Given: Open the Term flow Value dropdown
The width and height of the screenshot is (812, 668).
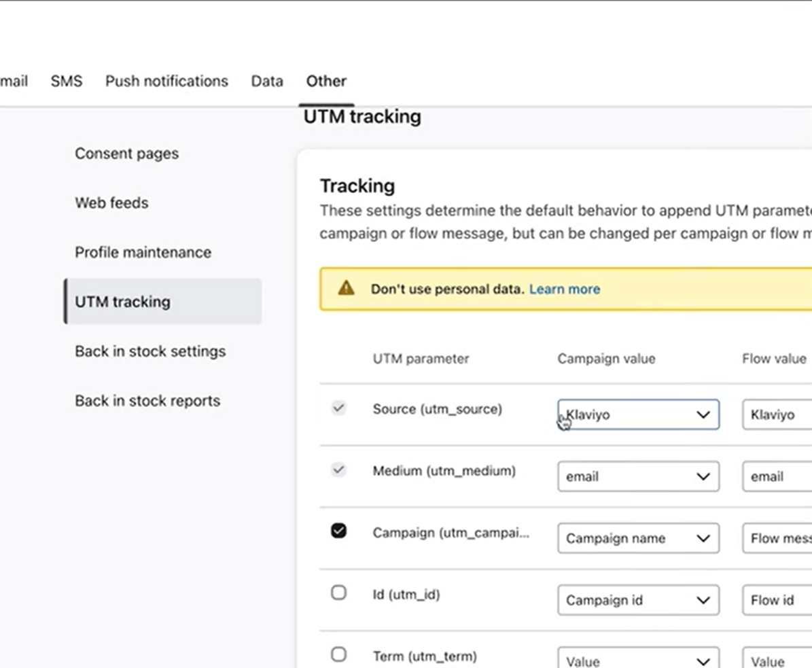Looking at the screenshot, I should coord(777,658).
